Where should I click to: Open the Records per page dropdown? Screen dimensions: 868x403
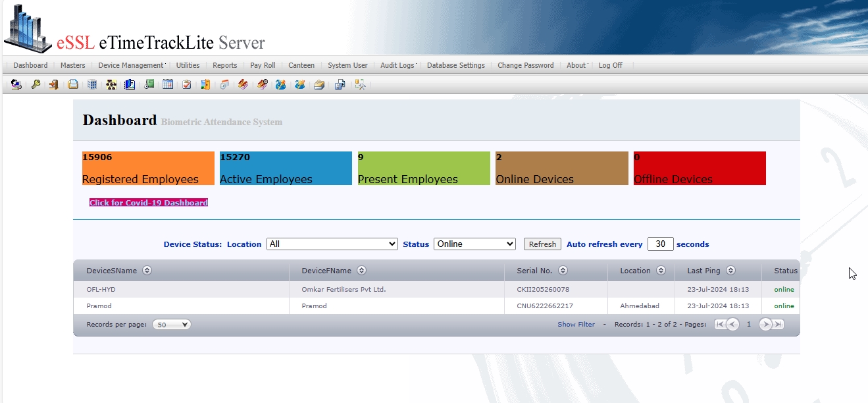pyautogui.click(x=172, y=325)
